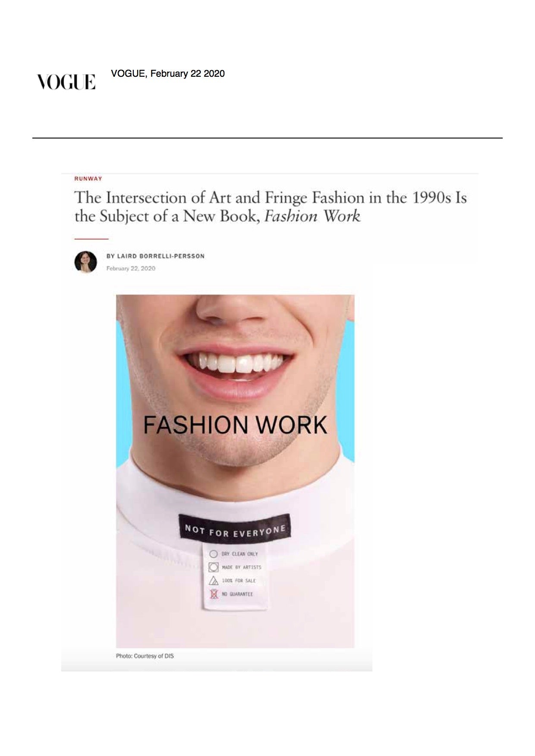
Task: Click the article headline about Fashion Work
Action: [x=271, y=207]
